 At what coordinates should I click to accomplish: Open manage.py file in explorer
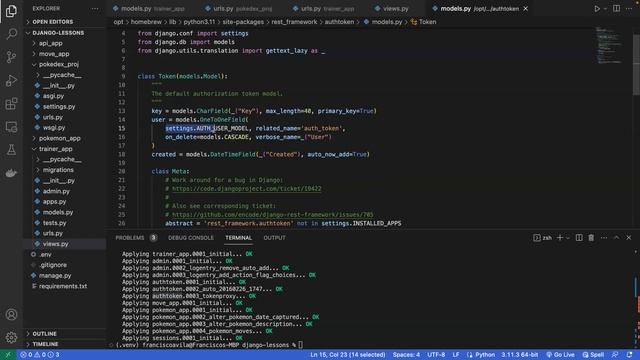tap(55, 276)
